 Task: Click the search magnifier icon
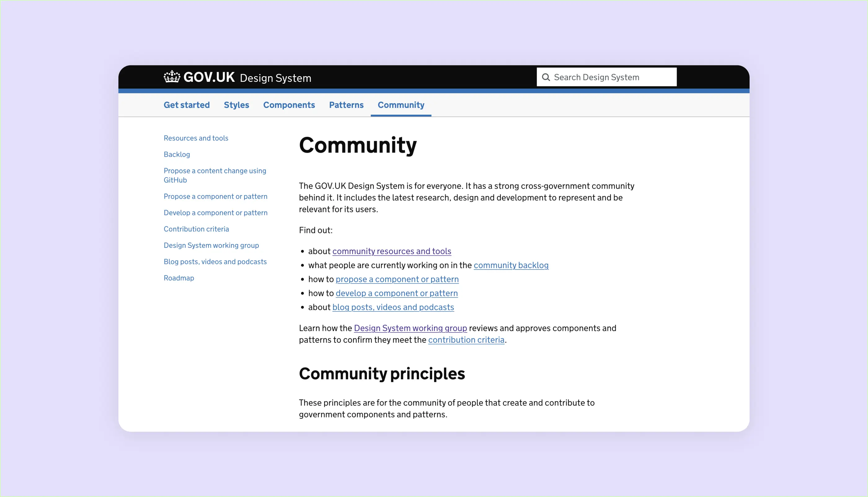(x=546, y=77)
